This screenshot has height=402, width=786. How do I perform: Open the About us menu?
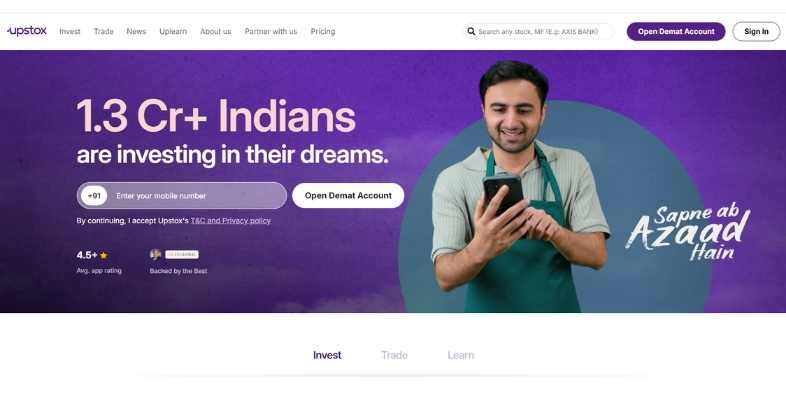tap(216, 32)
